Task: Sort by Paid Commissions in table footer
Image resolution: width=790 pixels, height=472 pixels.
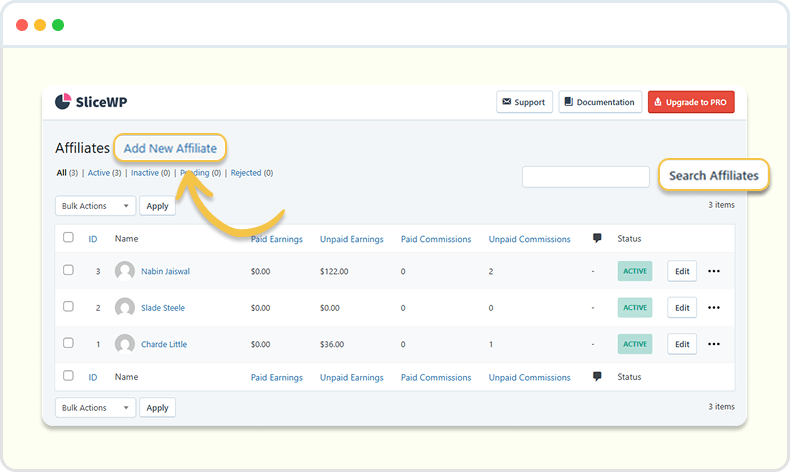Action: (x=436, y=377)
